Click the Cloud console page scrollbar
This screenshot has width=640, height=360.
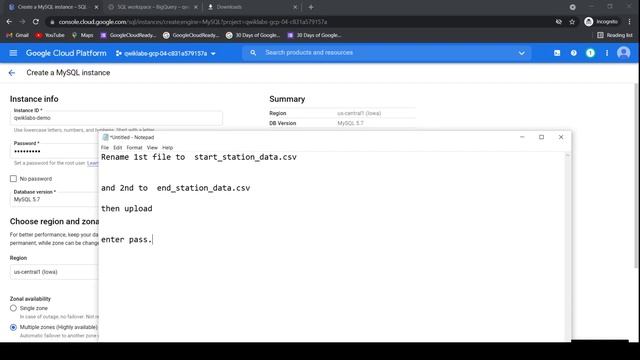pos(636,176)
